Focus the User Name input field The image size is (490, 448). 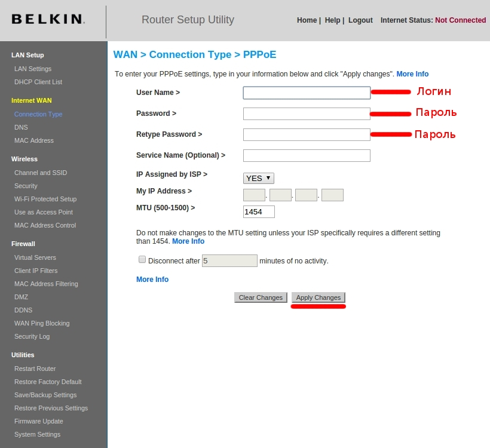[307, 93]
